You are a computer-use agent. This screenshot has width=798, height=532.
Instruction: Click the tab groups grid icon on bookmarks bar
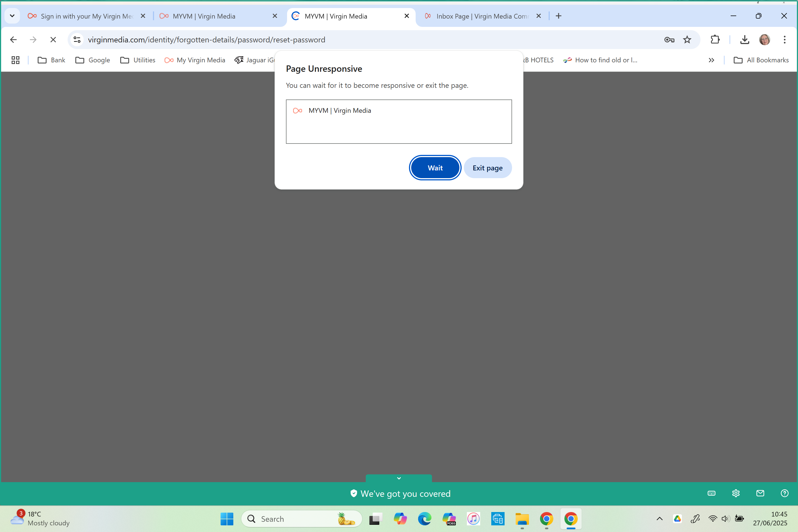point(15,60)
